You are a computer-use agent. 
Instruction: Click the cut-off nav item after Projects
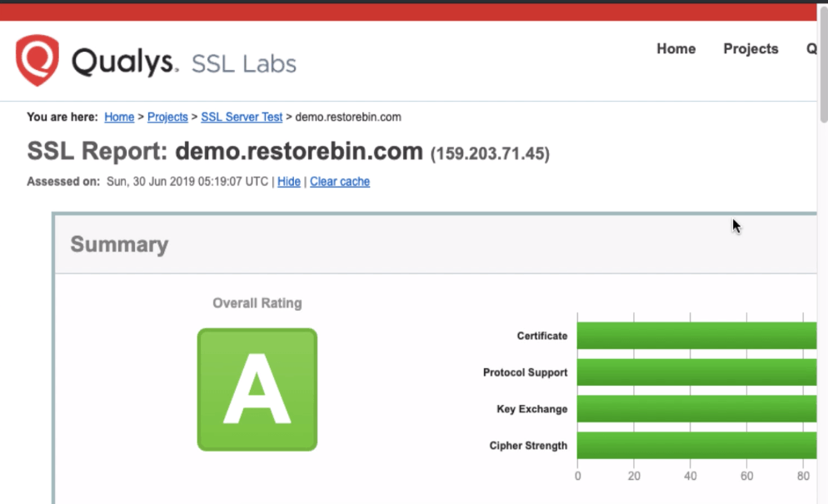[x=811, y=49]
